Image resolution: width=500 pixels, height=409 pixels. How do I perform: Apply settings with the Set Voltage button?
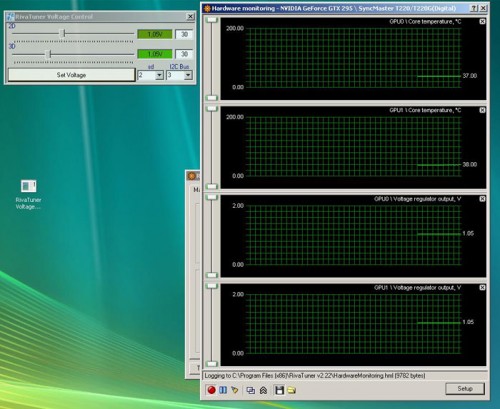tap(71, 75)
